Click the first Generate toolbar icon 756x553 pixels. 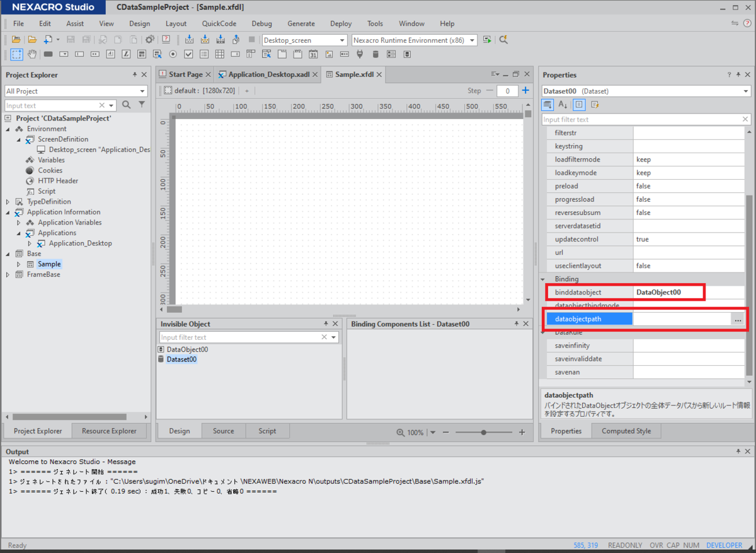189,40
